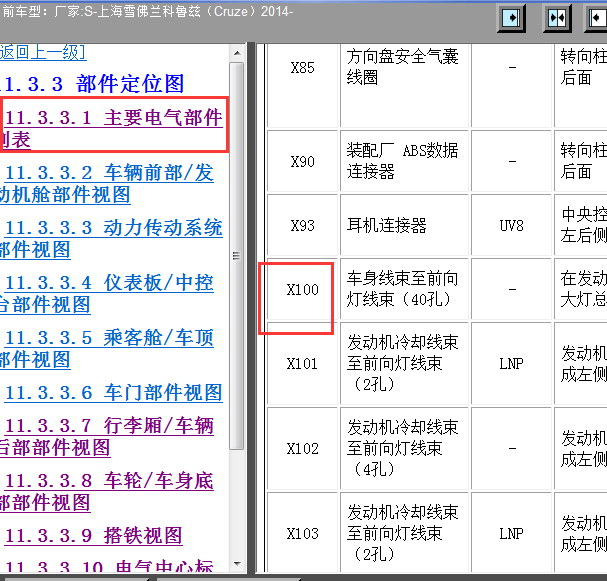Select the X93 table cell
Viewport: 607px width, 581px height.
(302, 225)
